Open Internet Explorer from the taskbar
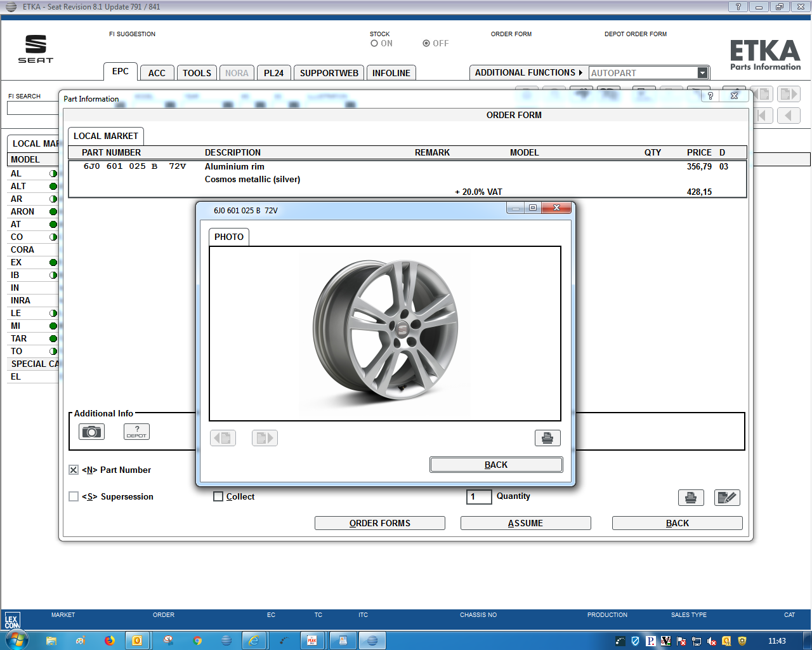The height and width of the screenshot is (650, 812). 254,640
